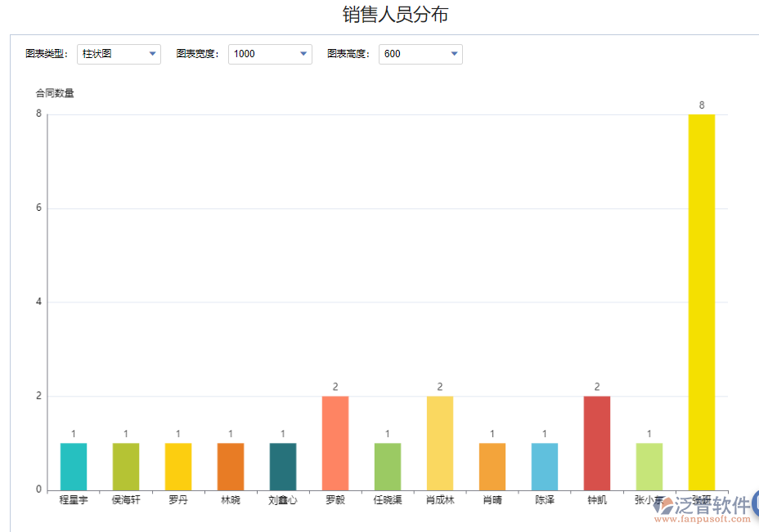
Task: Click 钟凯's dark red bar
Action: tap(596, 441)
